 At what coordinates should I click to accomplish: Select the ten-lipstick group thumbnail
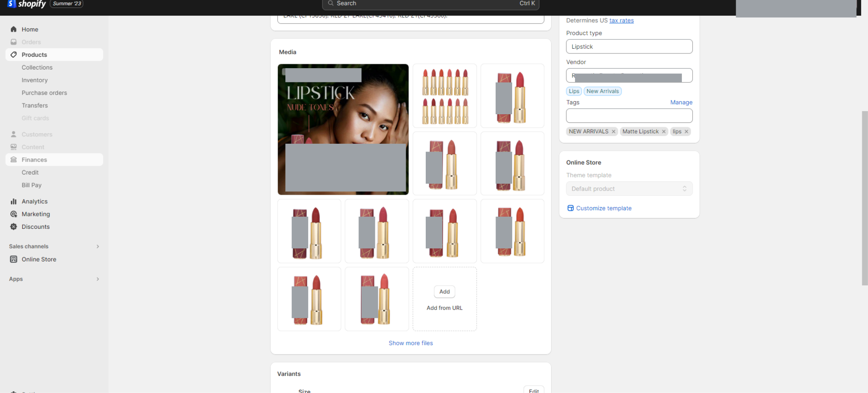(445, 96)
